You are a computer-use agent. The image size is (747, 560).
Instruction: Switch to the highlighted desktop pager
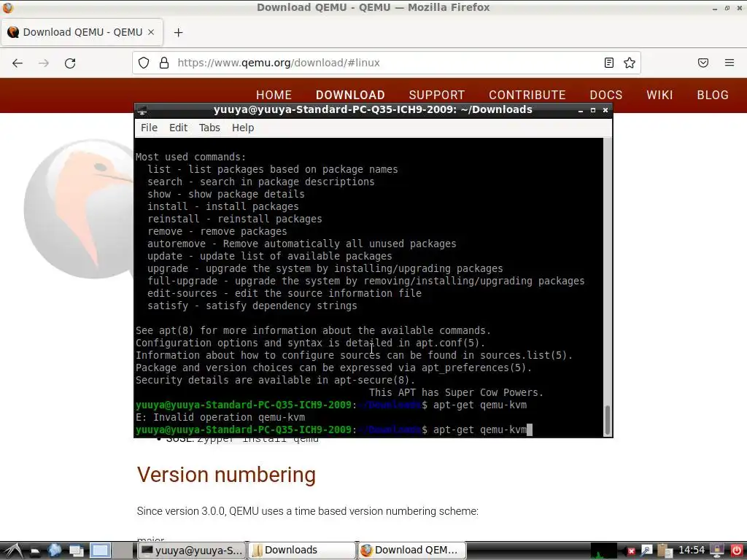100,551
